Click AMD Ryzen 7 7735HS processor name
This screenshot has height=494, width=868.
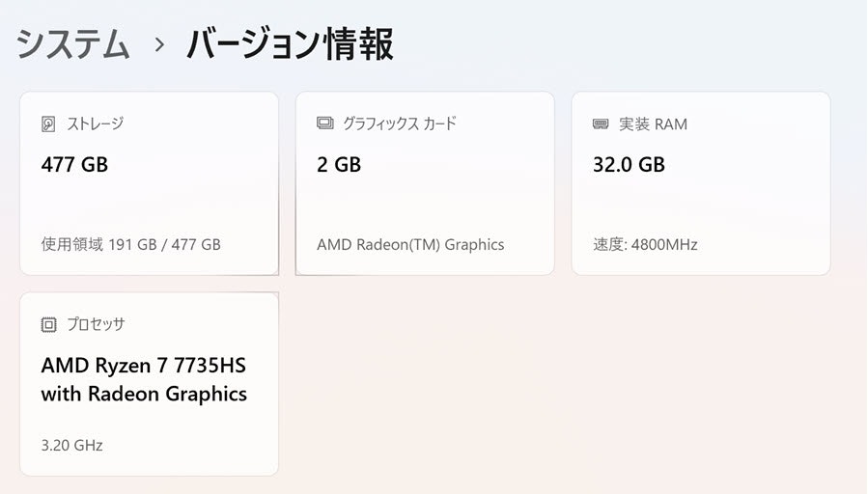(x=144, y=367)
